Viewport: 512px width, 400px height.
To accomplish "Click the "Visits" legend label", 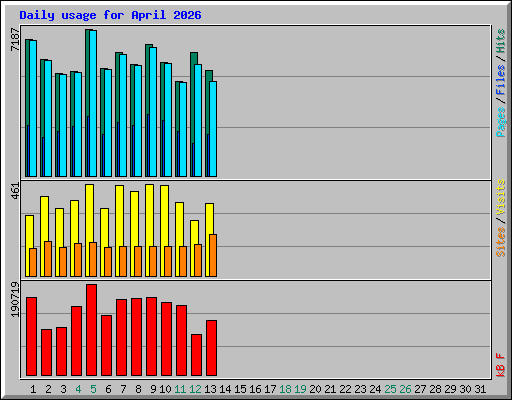I will pyautogui.click(x=500, y=197).
